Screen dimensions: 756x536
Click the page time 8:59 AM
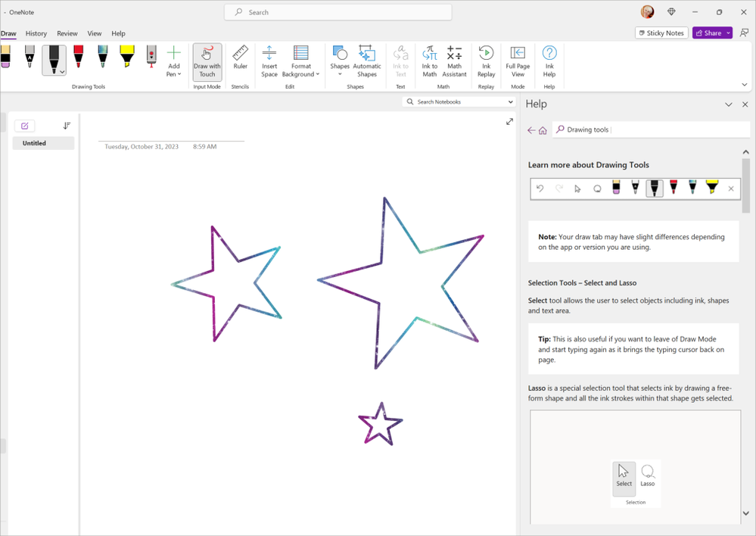coord(205,147)
